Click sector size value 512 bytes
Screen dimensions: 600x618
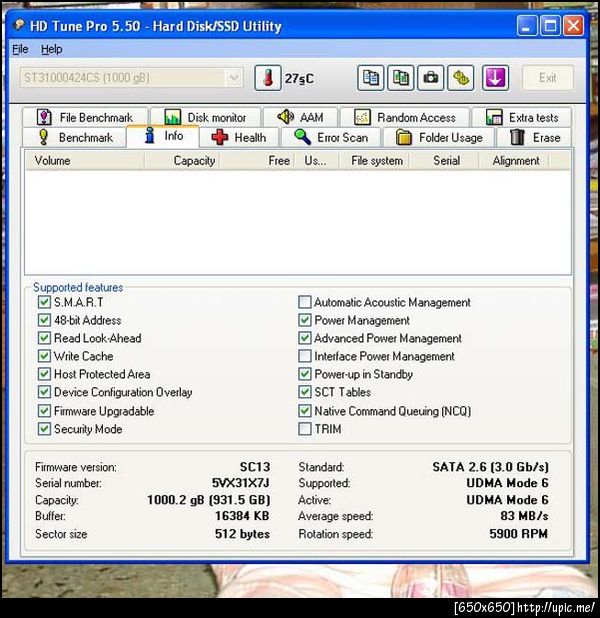[242, 534]
